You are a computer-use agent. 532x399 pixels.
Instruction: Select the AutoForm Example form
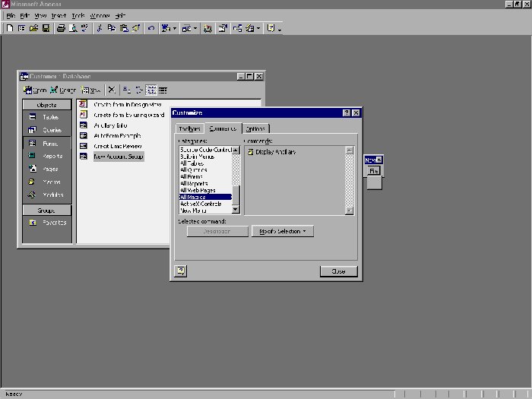(116, 135)
